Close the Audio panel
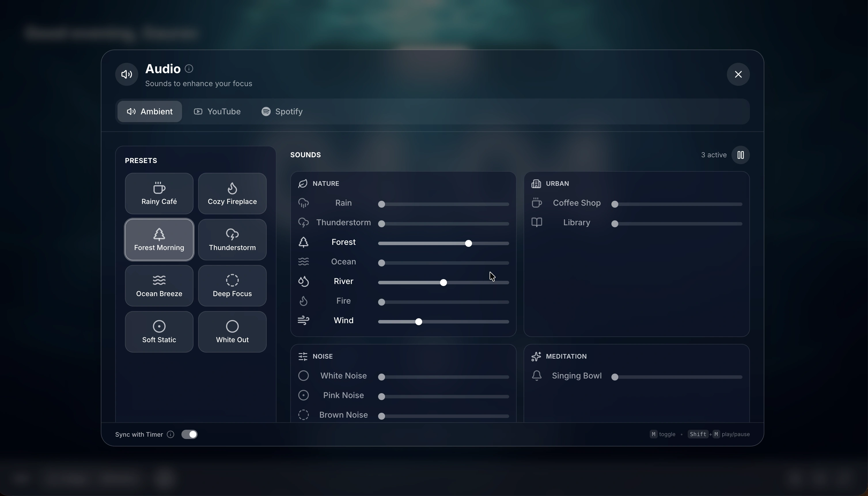This screenshot has width=868, height=496. click(x=738, y=74)
